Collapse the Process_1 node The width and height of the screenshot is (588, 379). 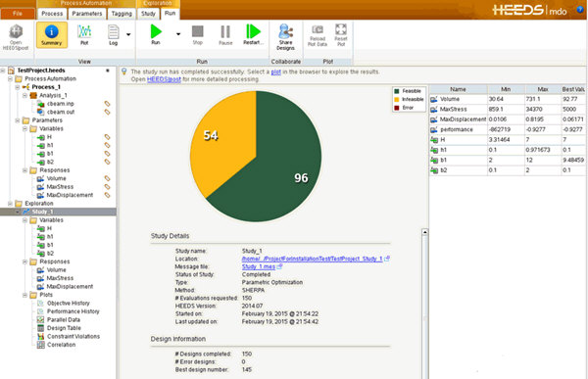[18, 87]
